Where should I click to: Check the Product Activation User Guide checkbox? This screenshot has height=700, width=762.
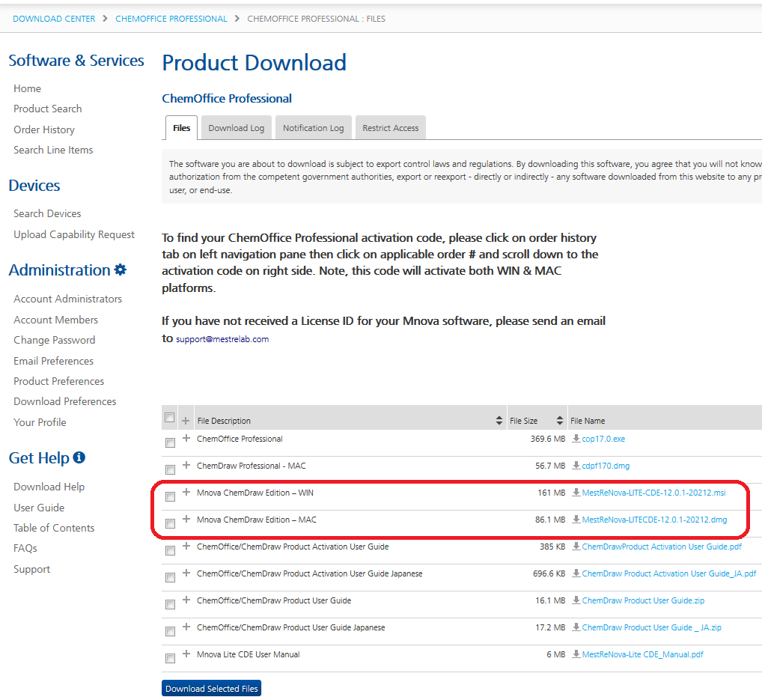pyautogui.click(x=170, y=551)
